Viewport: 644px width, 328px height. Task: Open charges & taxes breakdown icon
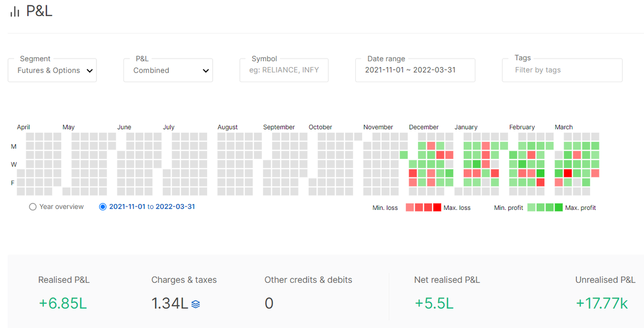click(196, 304)
